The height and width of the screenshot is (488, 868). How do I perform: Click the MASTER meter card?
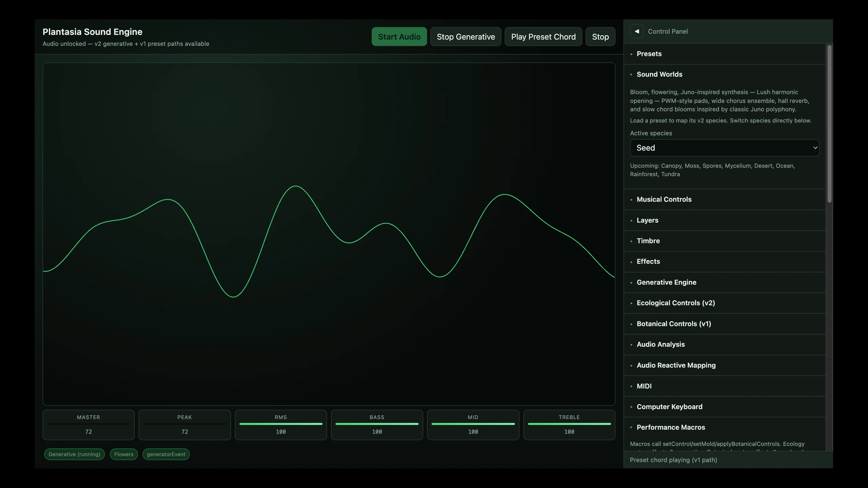click(x=88, y=425)
